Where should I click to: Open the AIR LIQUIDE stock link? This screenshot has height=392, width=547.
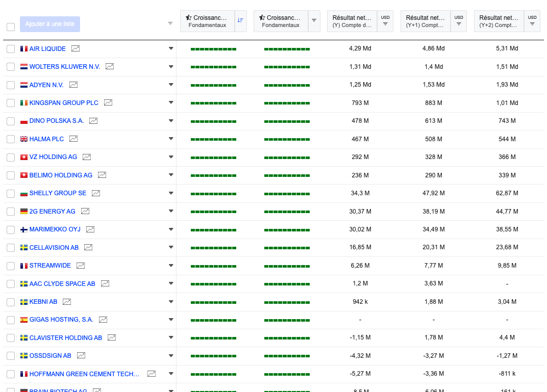[47, 49]
